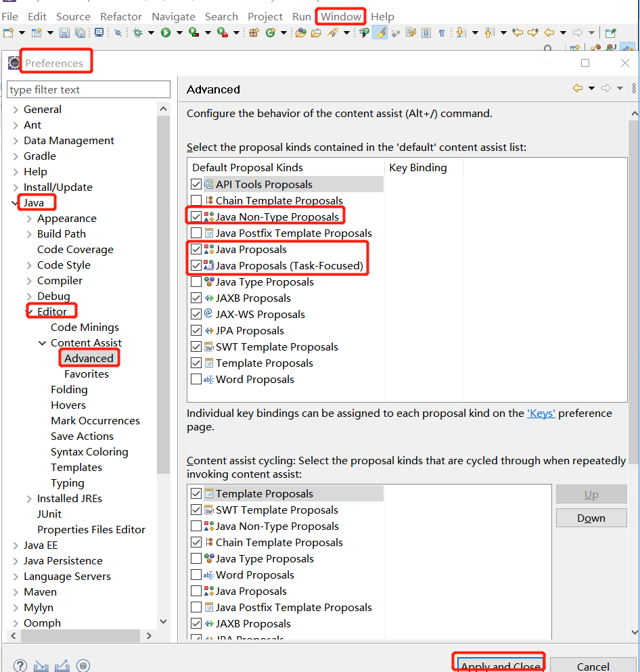This screenshot has width=640, height=672.
Task: Click the Save All icon in toolbar
Action: tap(80, 32)
